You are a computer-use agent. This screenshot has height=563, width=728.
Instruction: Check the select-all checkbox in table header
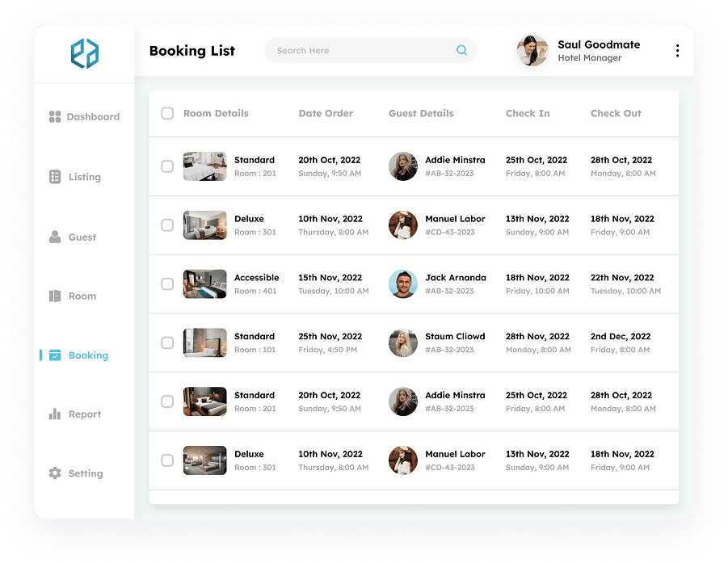[167, 113]
